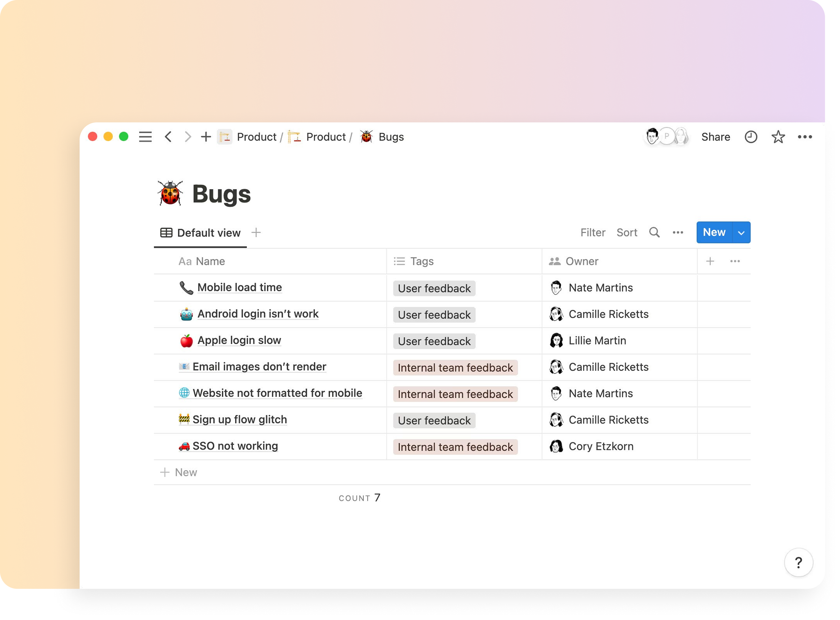The height and width of the screenshot is (620, 840).
Task: Open the Share menu
Action: tap(716, 137)
